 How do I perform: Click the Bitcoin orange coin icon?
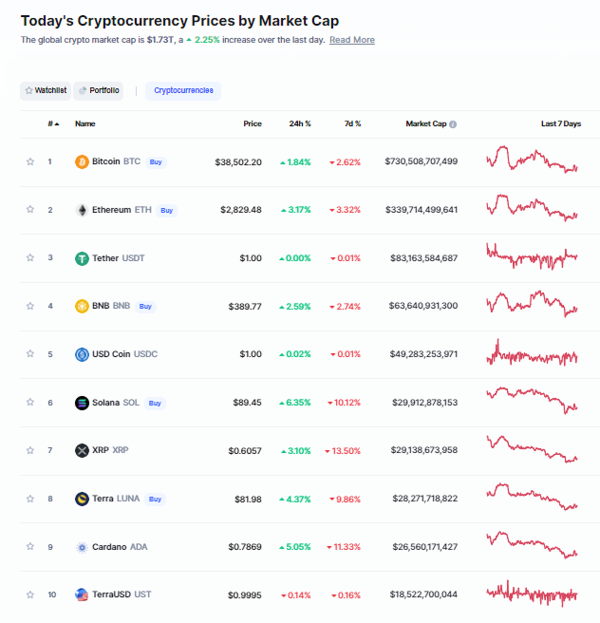coord(82,162)
